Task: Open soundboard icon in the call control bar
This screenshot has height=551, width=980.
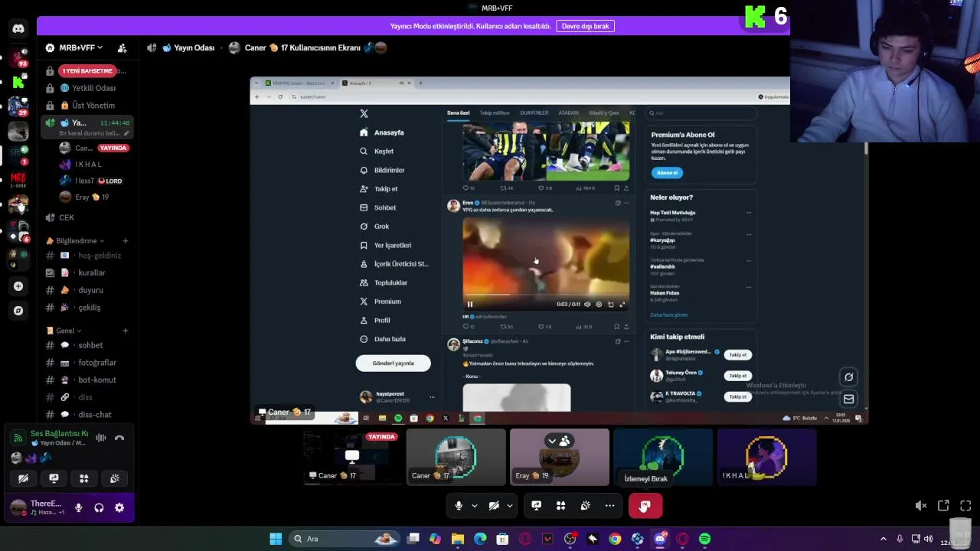Action: point(585,506)
